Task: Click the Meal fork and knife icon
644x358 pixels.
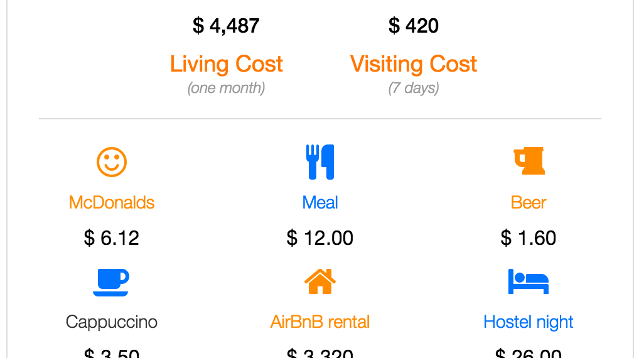Action: point(320,162)
